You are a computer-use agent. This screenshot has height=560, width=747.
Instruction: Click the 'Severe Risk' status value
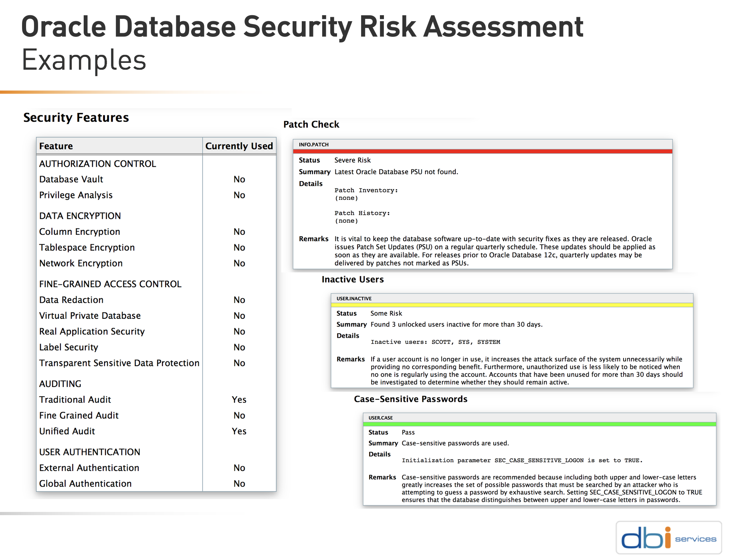coord(353,160)
